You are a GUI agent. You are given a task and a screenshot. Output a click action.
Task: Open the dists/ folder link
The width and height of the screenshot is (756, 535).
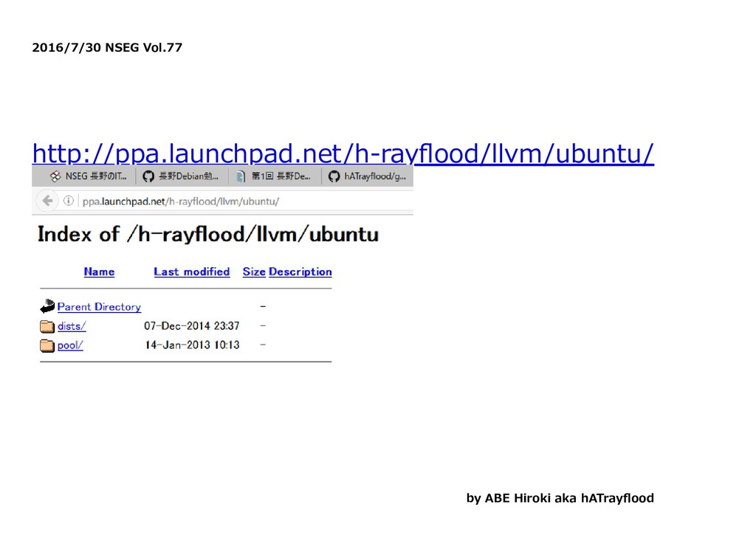click(x=72, y=326)
